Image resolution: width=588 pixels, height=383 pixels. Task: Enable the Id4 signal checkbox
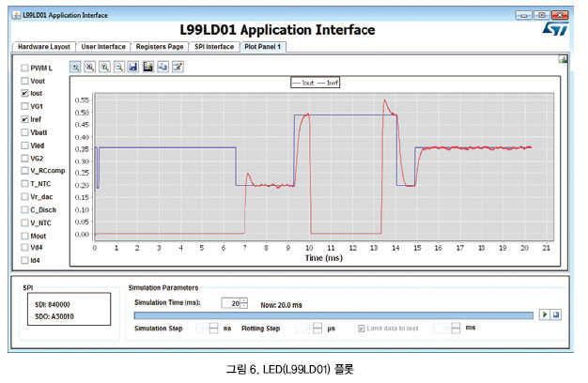tap(24, 260)
